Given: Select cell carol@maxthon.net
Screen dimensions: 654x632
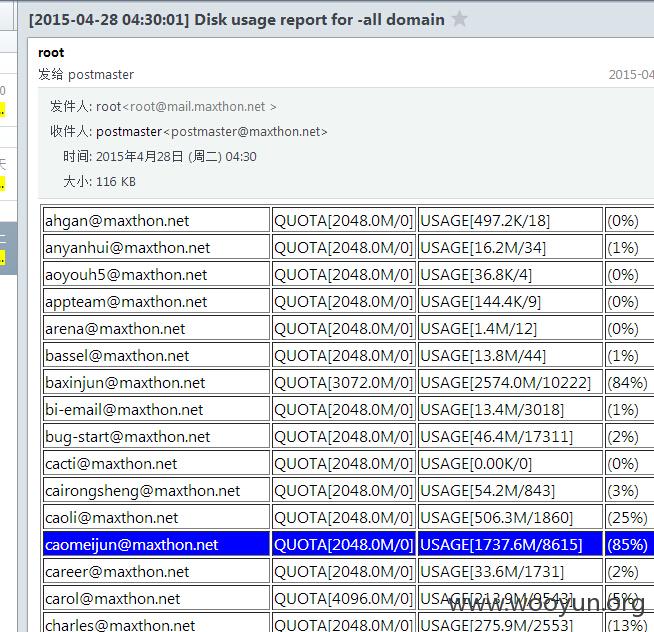Looking at the screenshot, I should coord(156,599).
